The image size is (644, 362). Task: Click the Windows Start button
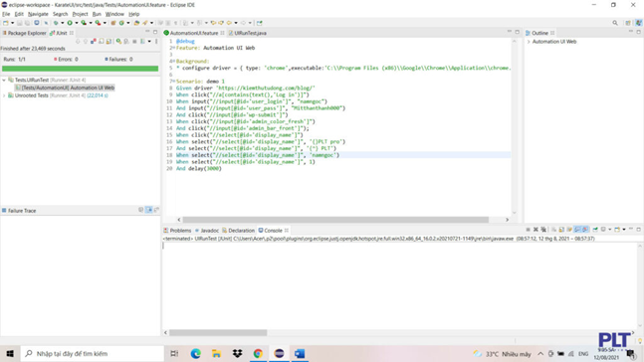coord(10,353)
